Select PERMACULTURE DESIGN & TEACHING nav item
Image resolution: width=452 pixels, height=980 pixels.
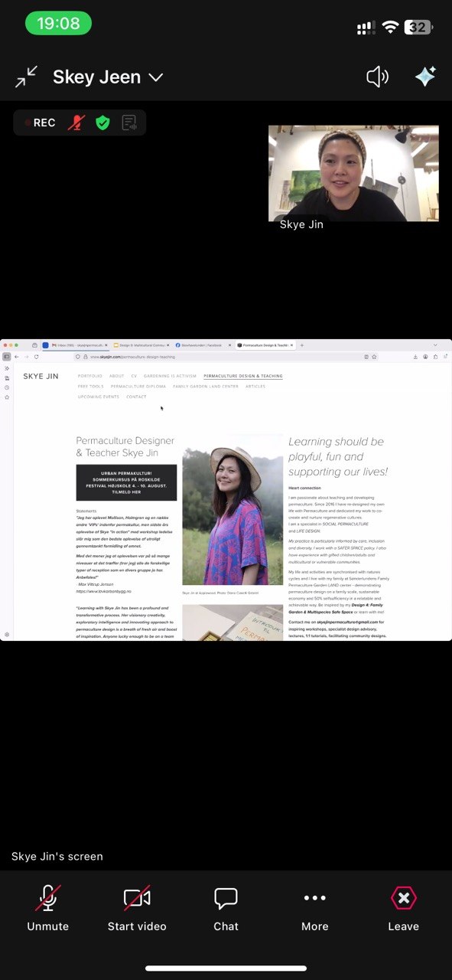[x=243, y=376]
